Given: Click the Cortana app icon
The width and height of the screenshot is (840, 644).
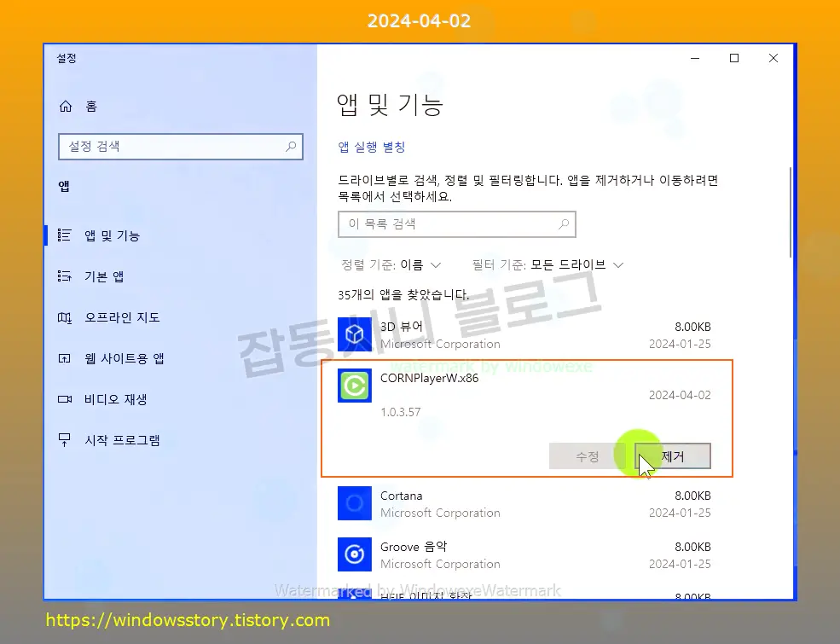Looking at the screenshot, I should tap(355, 503).
